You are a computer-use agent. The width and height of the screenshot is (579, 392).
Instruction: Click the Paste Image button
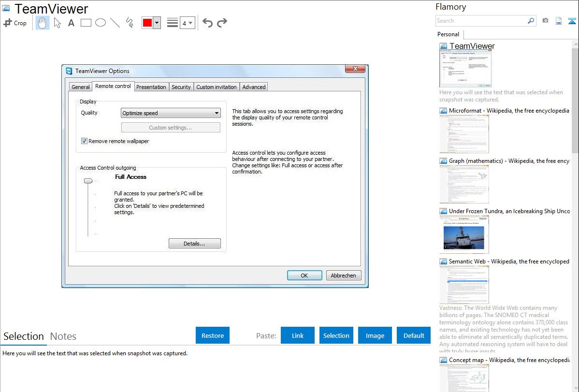pos(375,335)
